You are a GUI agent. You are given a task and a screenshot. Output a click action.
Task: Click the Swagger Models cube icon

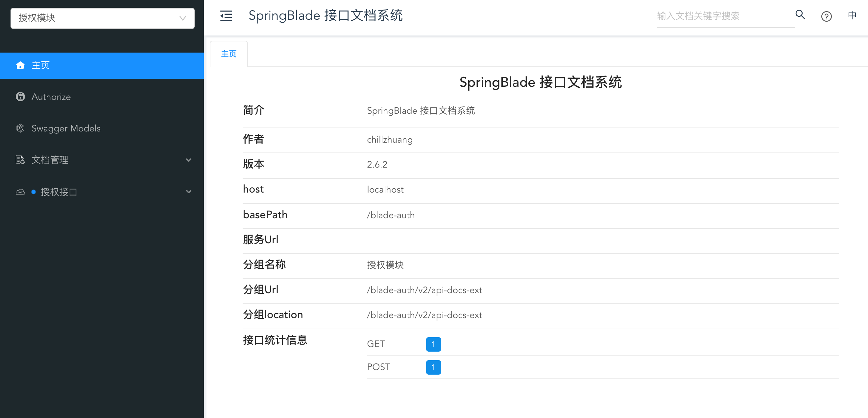[20, 128]
